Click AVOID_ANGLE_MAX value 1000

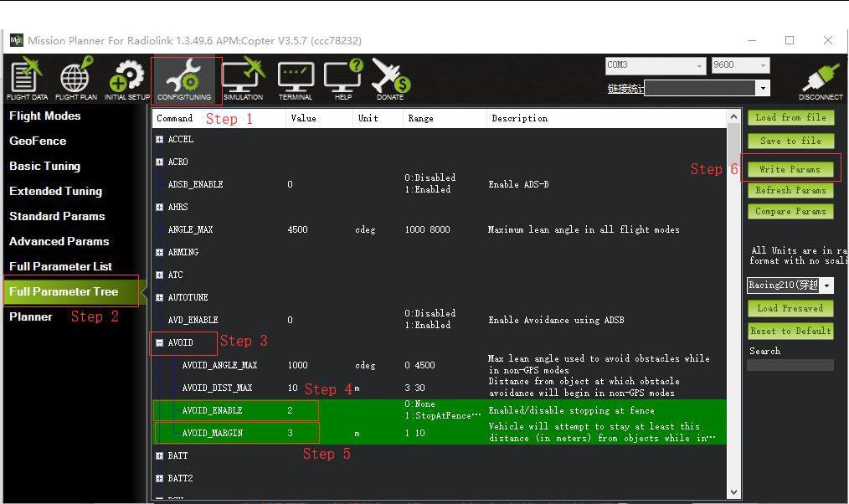298,365
